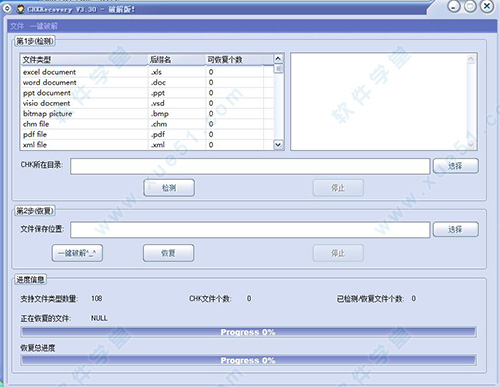Screen dimensions: 500x387
Task: Click the right empty panel's scroll up arrow
Action: pos(471,59)
